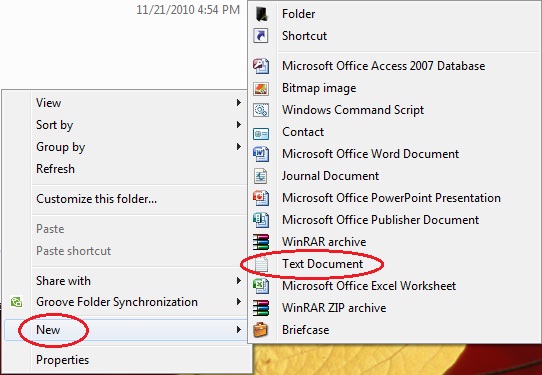542x375 pixels.
Task: Click the Groove Folder Synchronization icon
Action: point(16,302)
